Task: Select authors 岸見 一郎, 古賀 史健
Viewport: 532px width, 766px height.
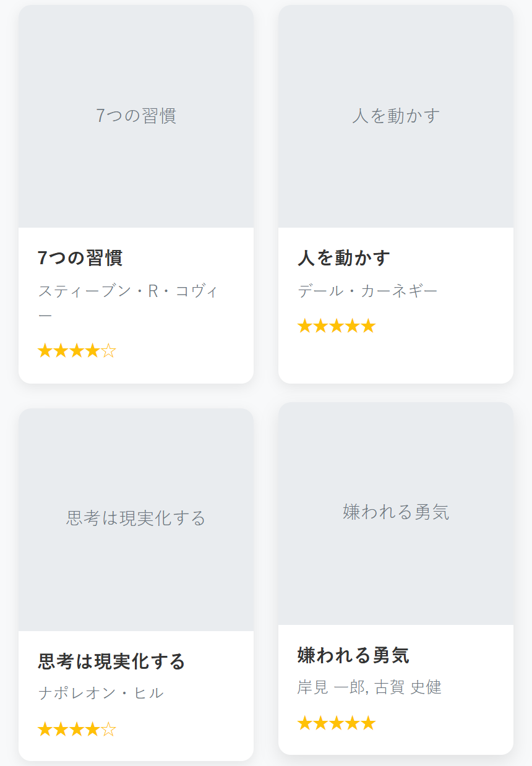Action: 369,687
